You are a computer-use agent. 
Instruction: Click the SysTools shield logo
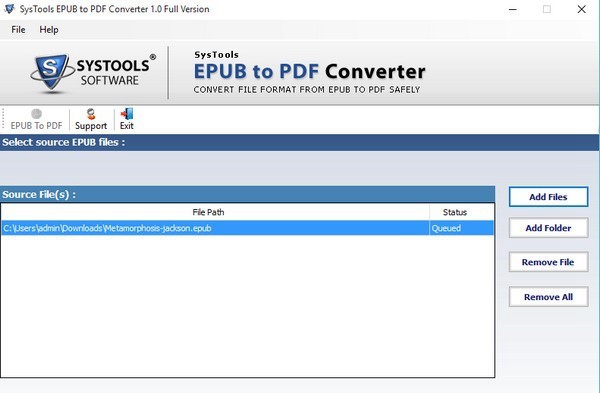point(52,73)
